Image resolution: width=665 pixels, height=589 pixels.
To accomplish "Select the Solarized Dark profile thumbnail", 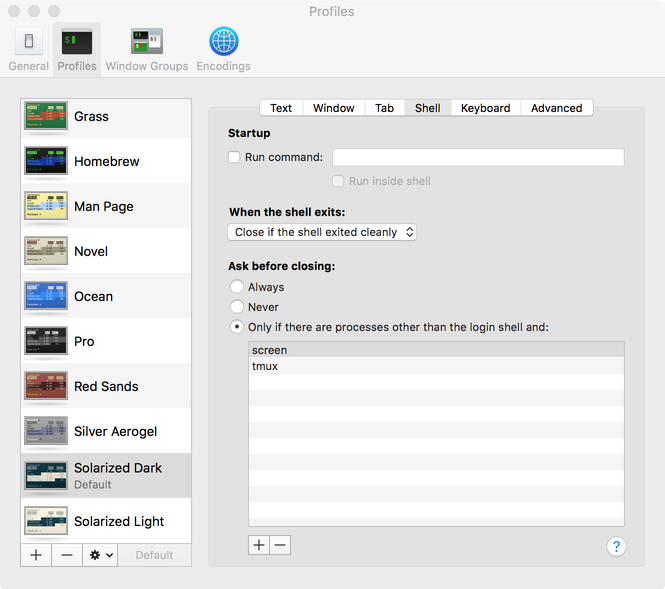I will point(46,475).
